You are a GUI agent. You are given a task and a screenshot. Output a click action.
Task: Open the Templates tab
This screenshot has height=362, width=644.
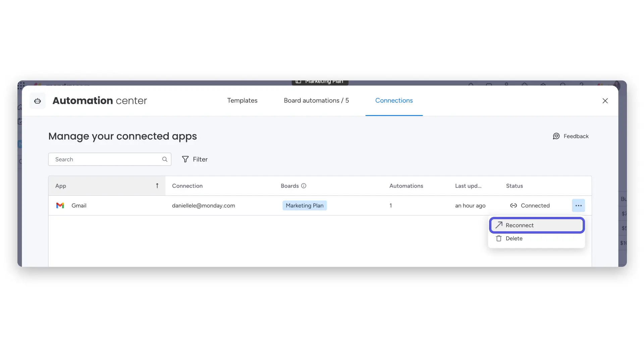[x=242, y=101]
